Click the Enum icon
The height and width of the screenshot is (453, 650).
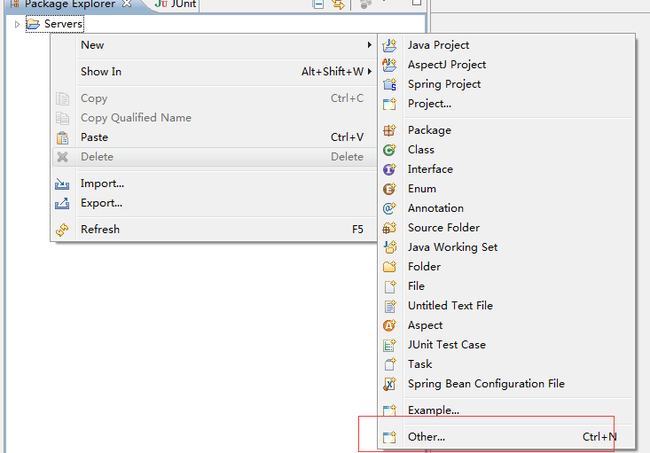pyautogui.click(x=389, y=189)
